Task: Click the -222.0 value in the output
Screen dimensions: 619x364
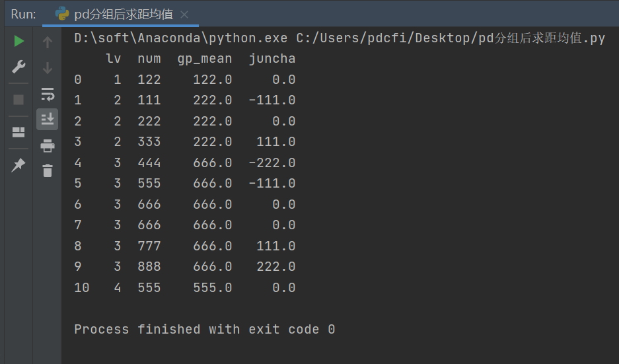Action: pyautogui.click(x=272, y=163)
